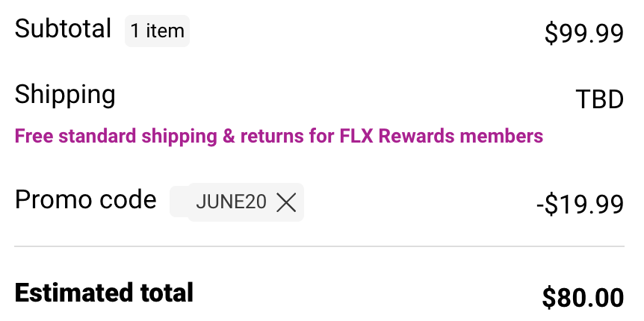Click the JUNE20 promo code text

pos(231,202)
